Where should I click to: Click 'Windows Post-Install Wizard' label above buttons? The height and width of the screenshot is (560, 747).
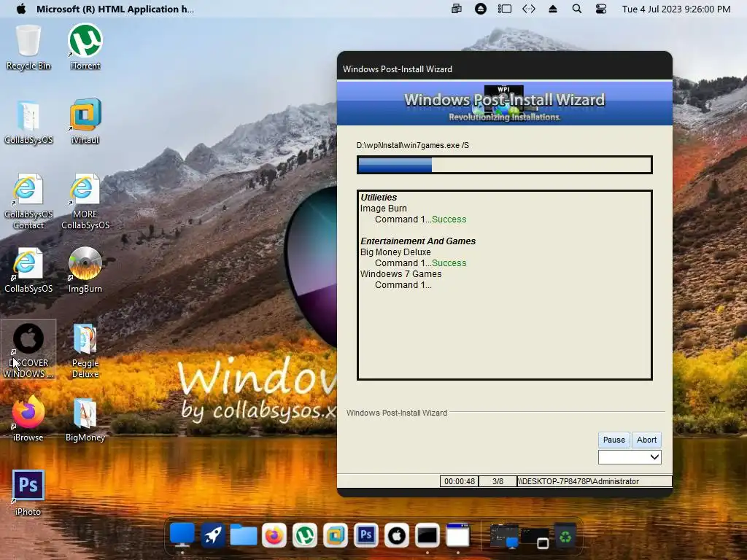pyautogui.click(x=397, y=413)
